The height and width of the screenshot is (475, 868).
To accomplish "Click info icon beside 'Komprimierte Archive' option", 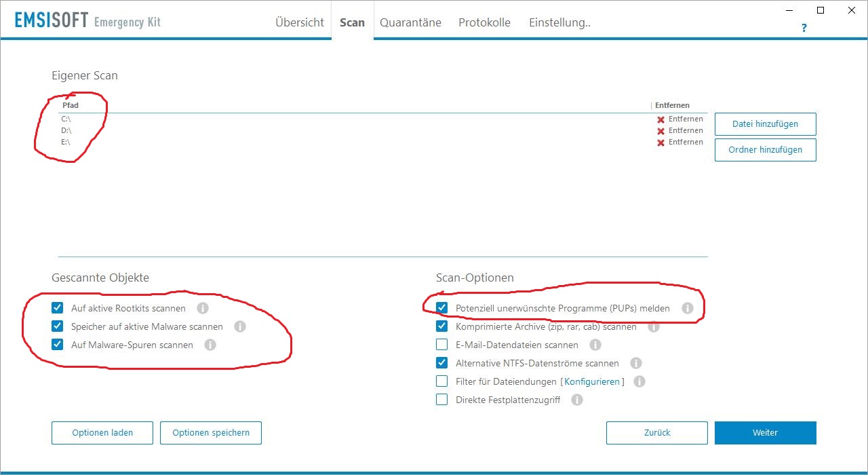I will tap(654, 326).
